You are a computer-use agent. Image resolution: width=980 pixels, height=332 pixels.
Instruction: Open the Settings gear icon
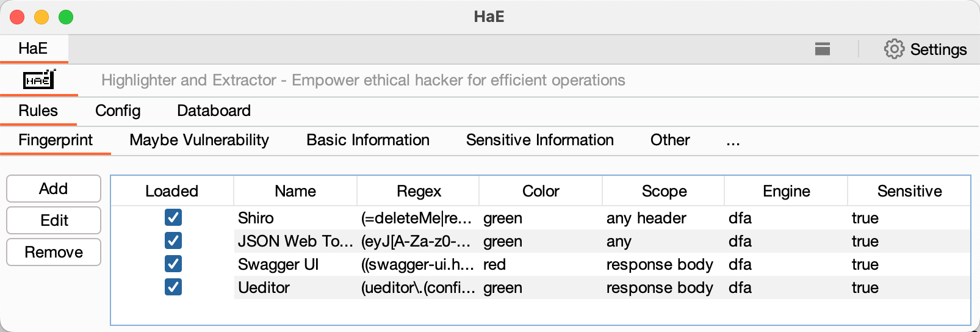894,49
